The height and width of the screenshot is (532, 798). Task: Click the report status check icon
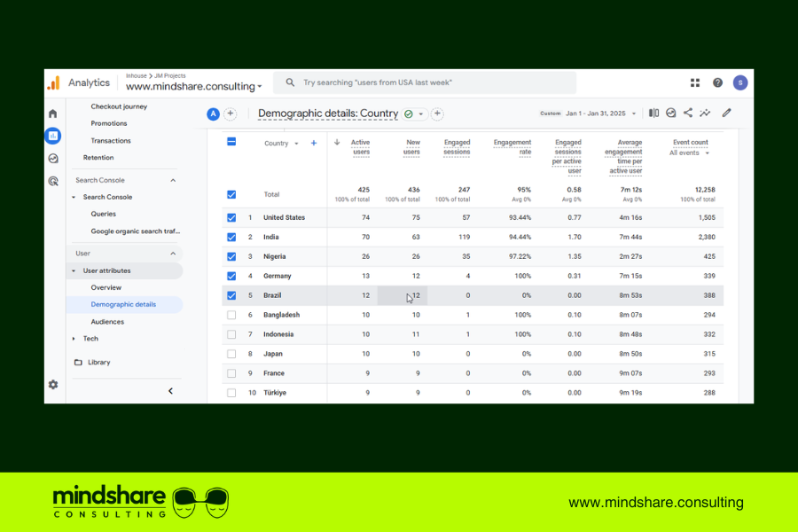click(x=409, y=114)
